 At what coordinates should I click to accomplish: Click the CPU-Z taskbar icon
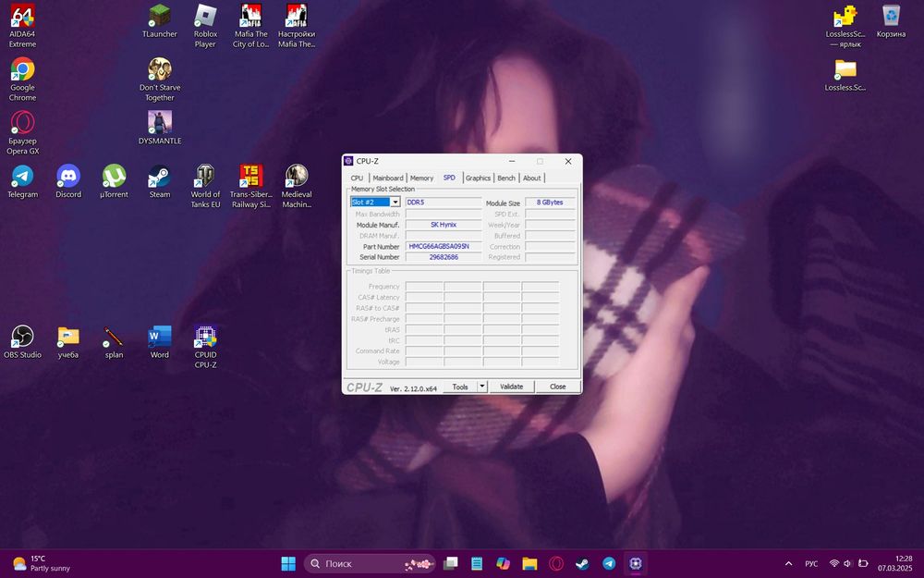636,564
